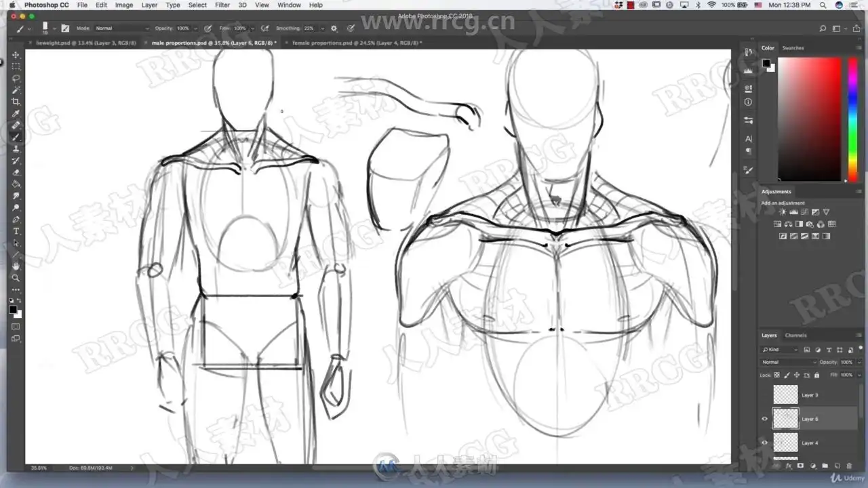Open the Window menu
868x488 pixels.
point(289,5)
